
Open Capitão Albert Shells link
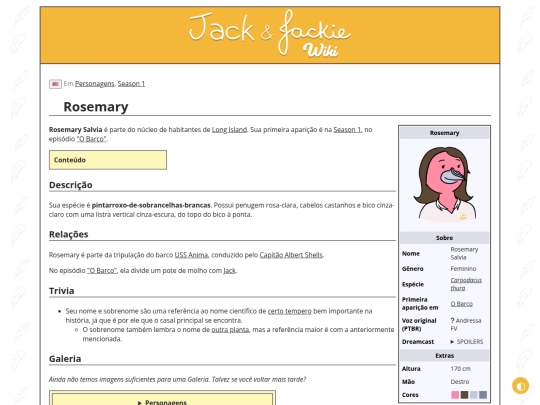click(x=291, y=255)
